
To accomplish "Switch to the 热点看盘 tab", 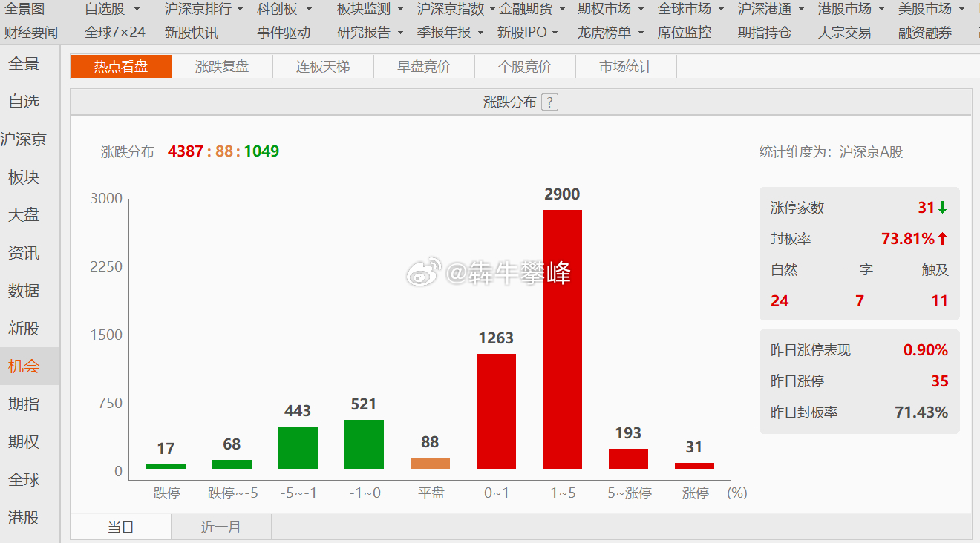I will [x=121, y=67].
